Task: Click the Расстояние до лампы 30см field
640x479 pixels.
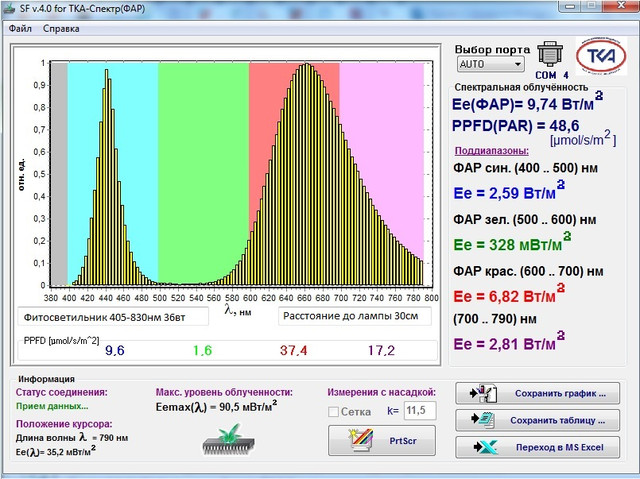Action: (355, 316)
